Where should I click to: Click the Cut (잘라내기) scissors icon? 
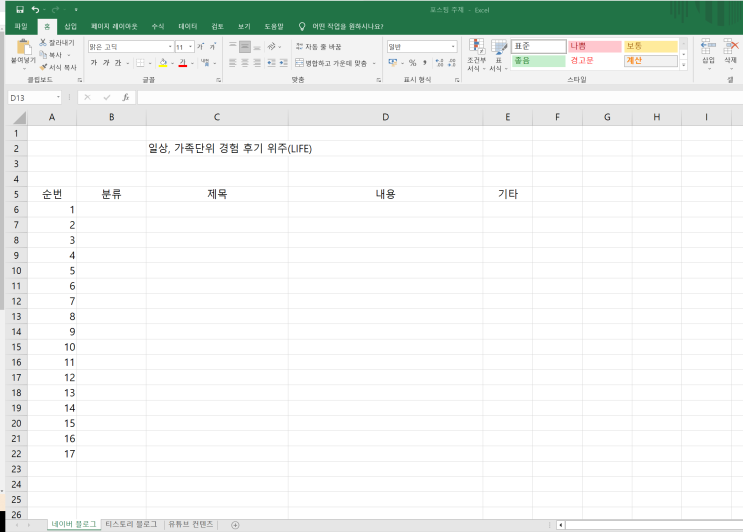43,43
